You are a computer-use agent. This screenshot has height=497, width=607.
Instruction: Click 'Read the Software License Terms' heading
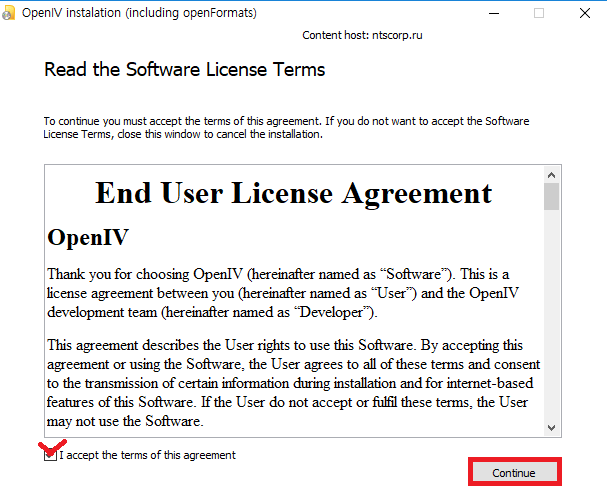click(x=185, y=70)
